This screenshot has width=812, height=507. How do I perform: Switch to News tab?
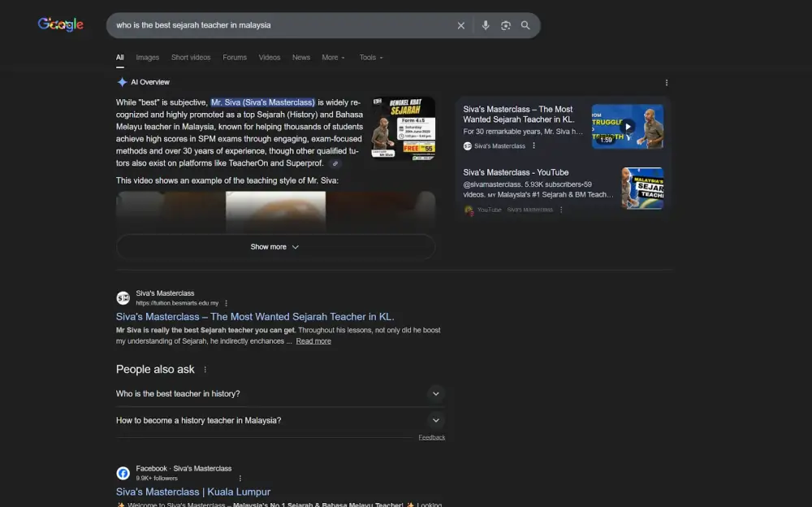click(x=301, y=58)
